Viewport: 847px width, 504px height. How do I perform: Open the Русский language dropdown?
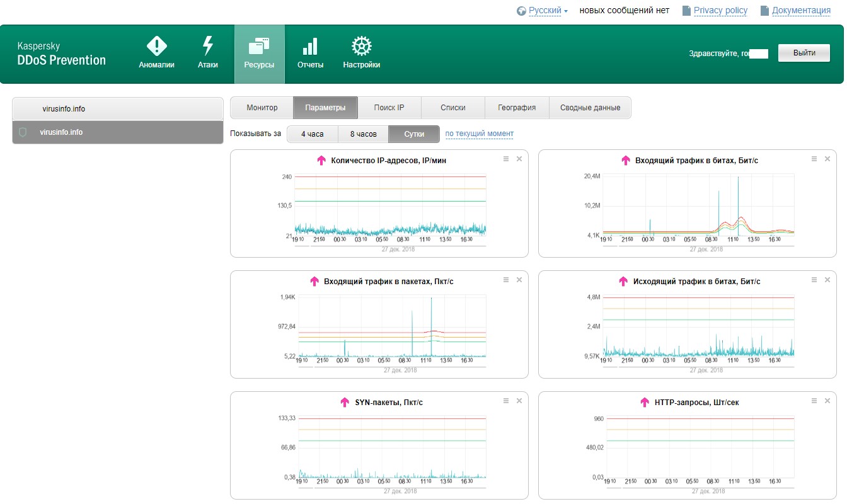(544, 11)
